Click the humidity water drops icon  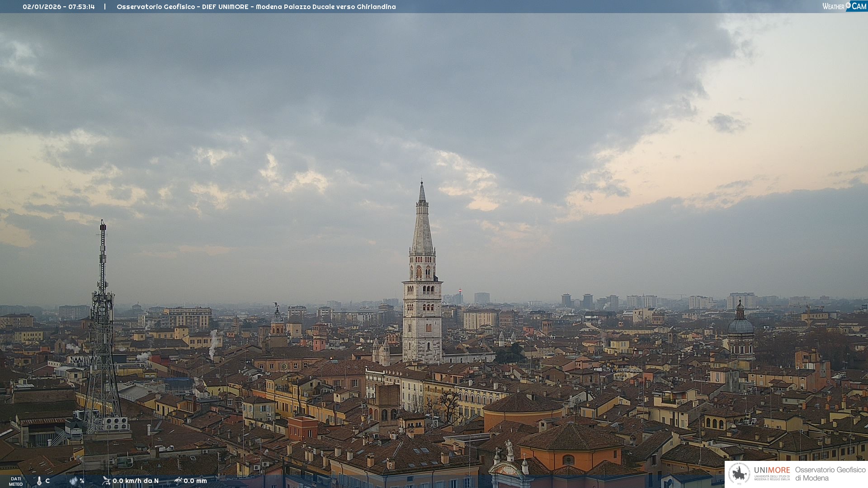(x=73, y=481)
